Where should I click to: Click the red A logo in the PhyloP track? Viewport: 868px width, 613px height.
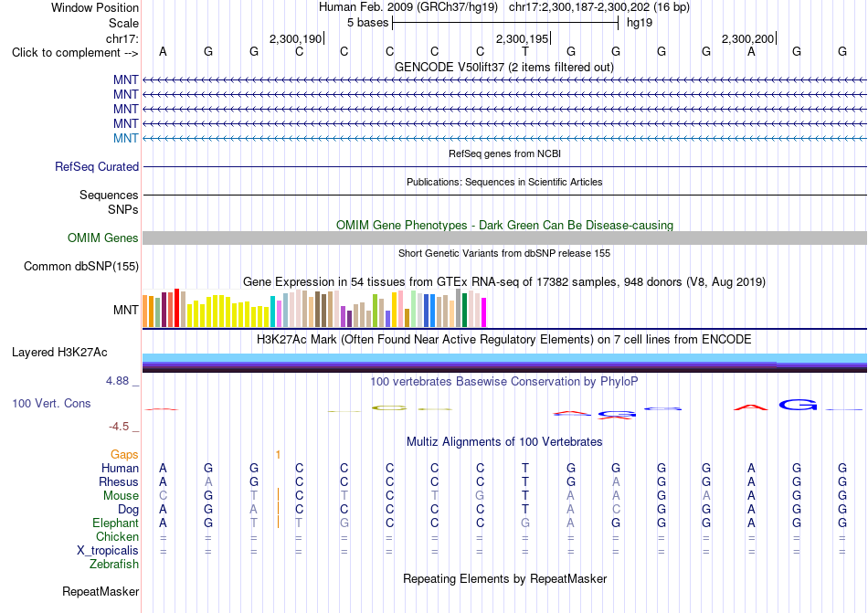(751, 407)
